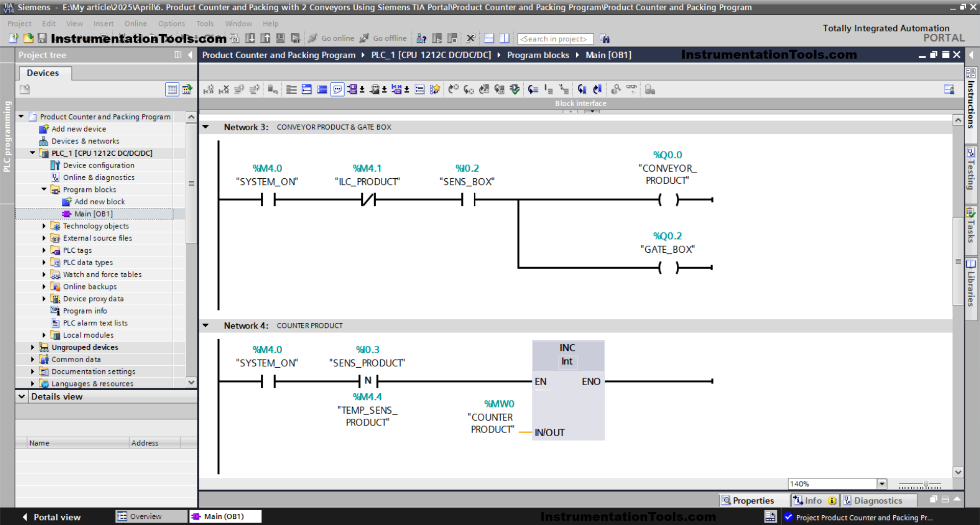Click the Delete network toolbar icon

(x=224, y=90)
